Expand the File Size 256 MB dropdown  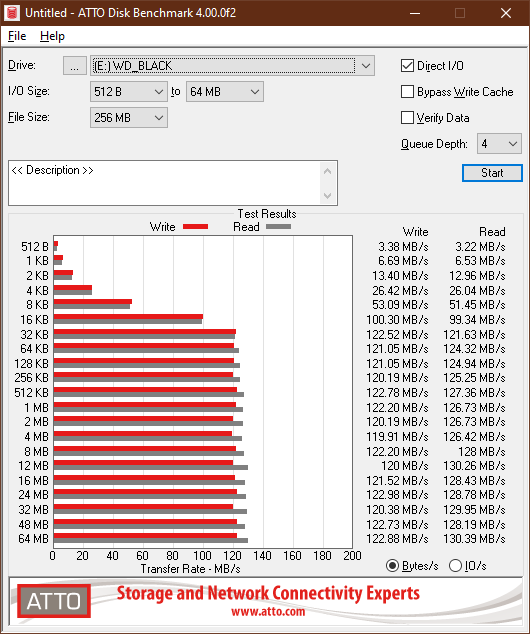(x=129, y=118)
